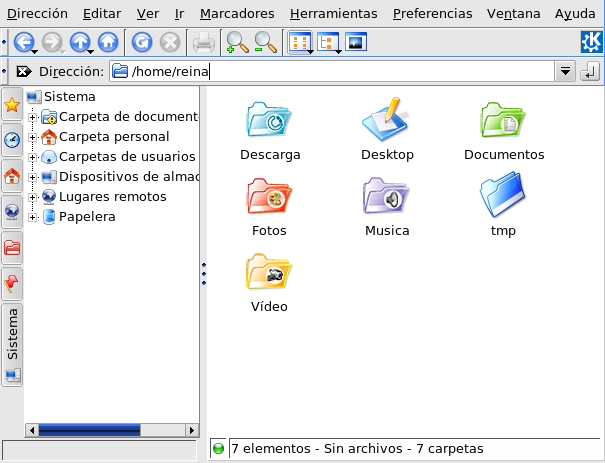Reload the current folder view
This screenshot has width=605, height=463.
tap(142, 42)
